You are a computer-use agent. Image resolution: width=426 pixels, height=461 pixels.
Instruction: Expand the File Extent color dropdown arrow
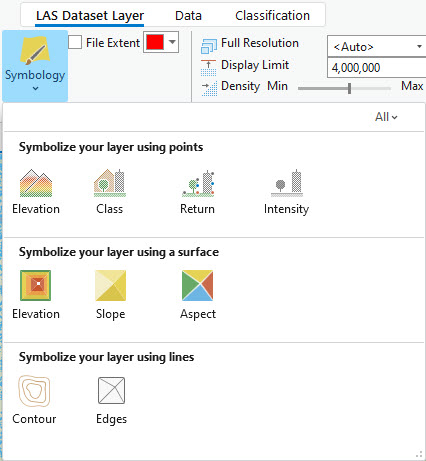pos(172,42)
